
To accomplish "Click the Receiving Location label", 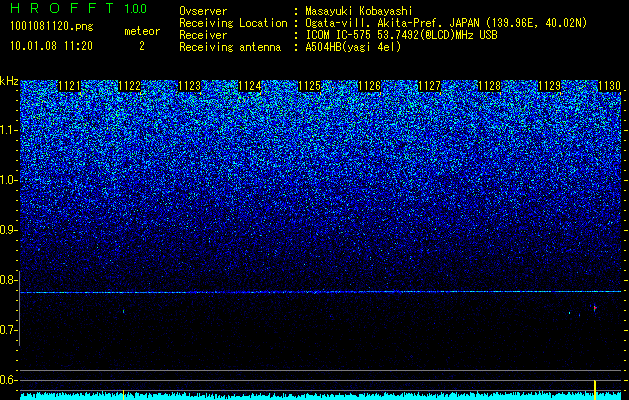I will point(233,23).
